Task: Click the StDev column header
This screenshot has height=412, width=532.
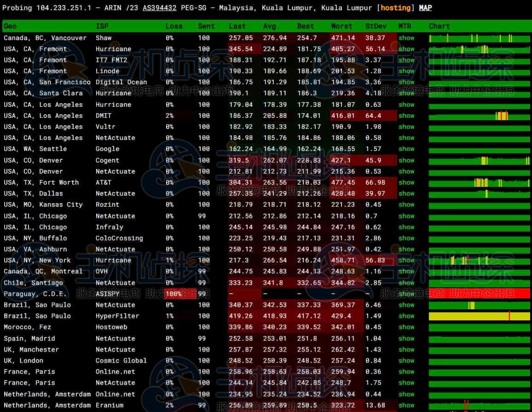Action: [x=376, y=26]
